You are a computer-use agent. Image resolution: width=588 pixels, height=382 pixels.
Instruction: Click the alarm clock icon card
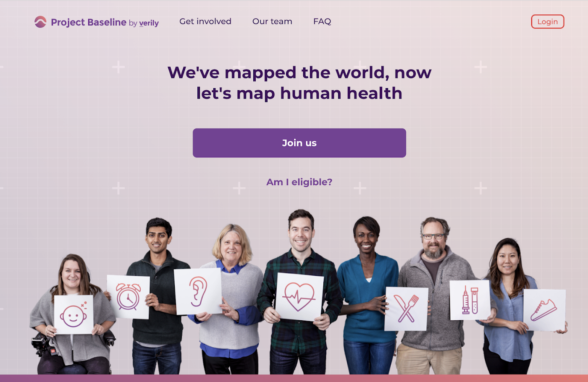pyautogui.click(x=128, y=297)
